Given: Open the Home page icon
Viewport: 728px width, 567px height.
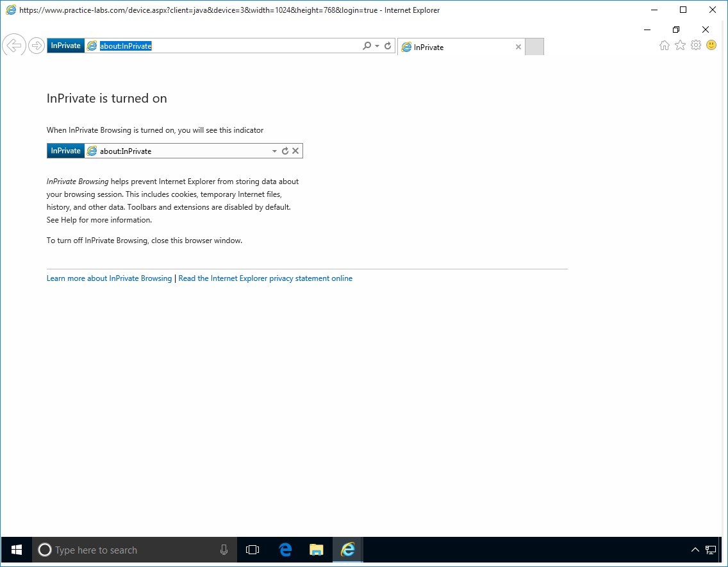Looking at the screenshot, I should coord(665,46).
